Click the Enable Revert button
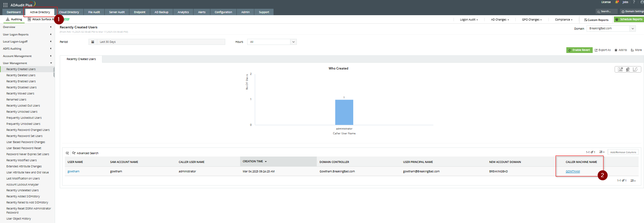The height and width of the screenshot is (223, 644). 579,50
